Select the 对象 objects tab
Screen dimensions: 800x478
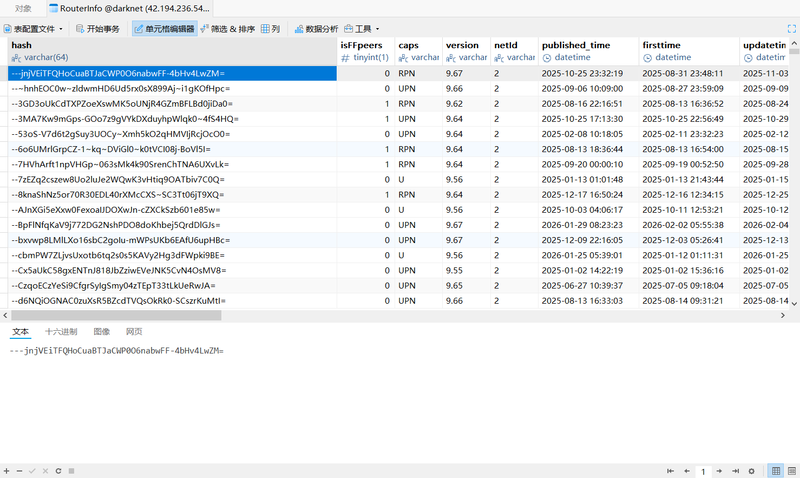point(22,8)
